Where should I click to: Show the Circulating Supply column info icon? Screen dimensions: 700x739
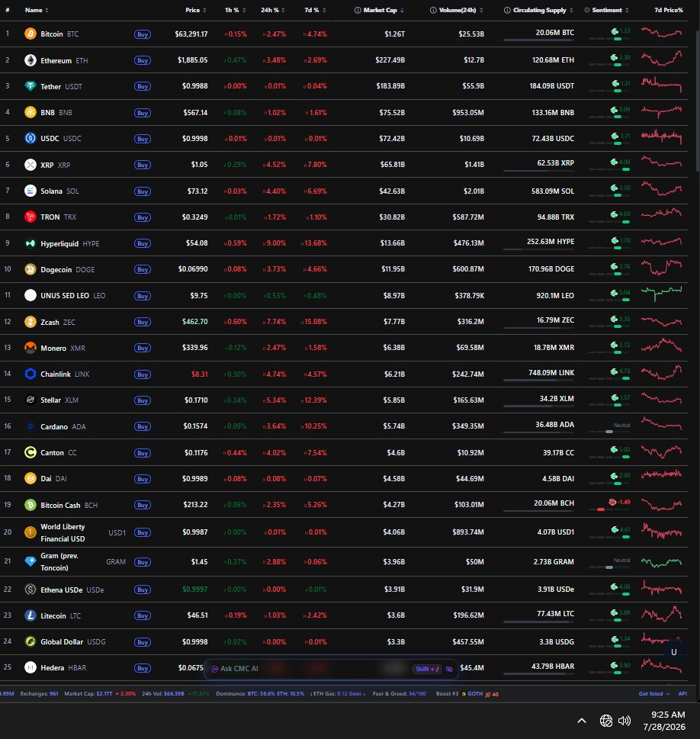(507, 10)
